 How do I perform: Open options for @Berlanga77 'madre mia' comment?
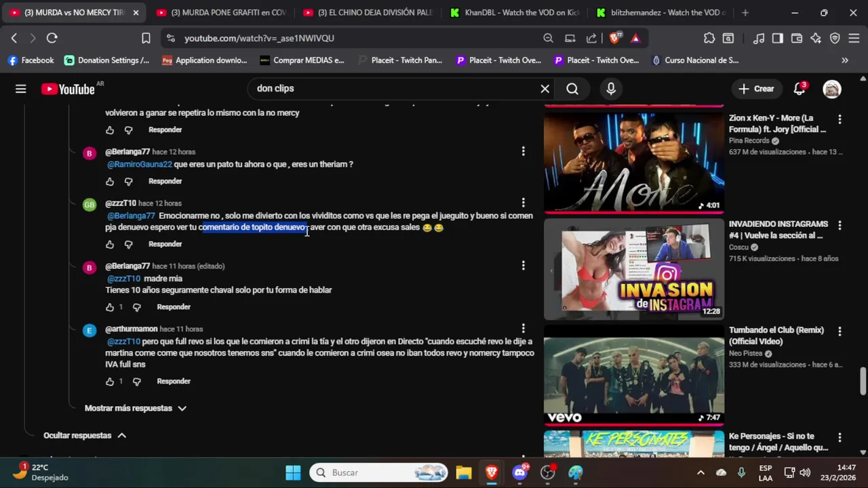(523, 266)
